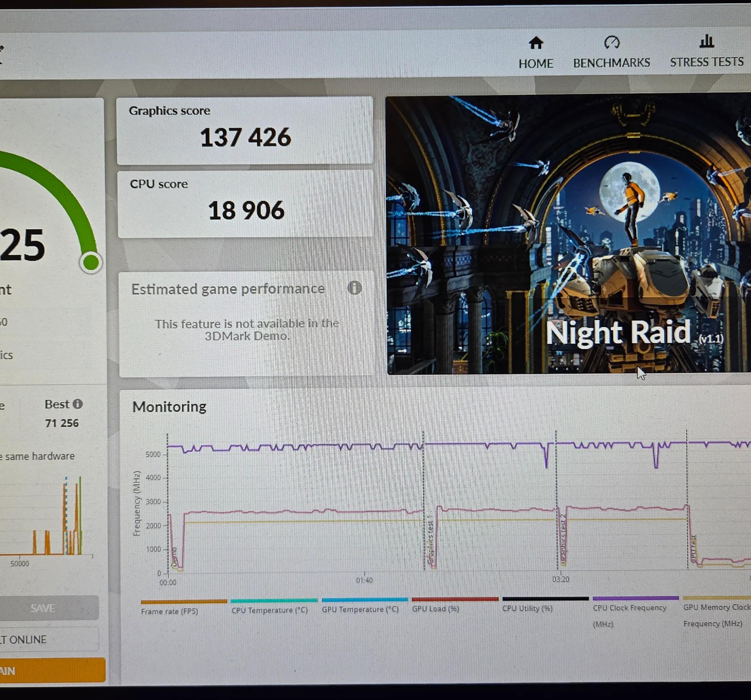Click the 01:40 time axis label
Image resolution: width=751 pixels, height=700 pixels.
pos(364,580)
